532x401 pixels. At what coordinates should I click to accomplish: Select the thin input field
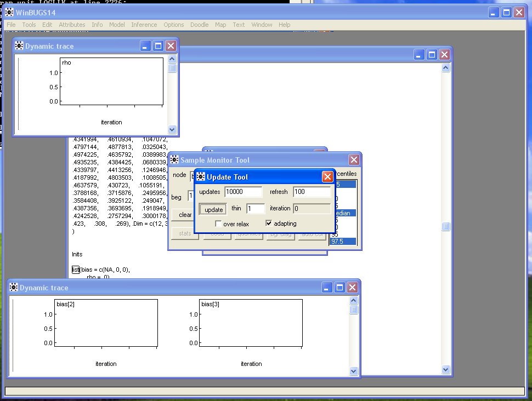click(255, 209)
